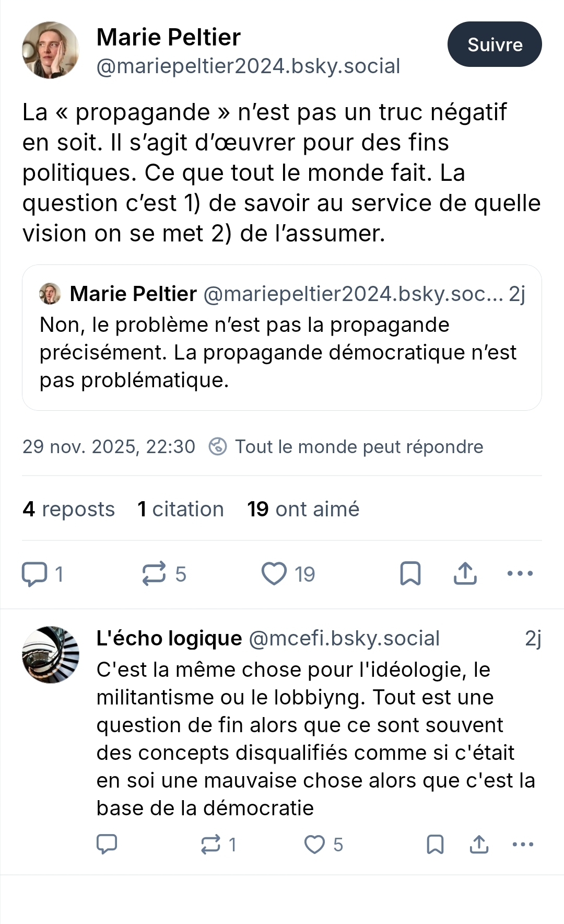Open L'écho logique's profile avatar
564x924 pixels.
tap(51, 654)
